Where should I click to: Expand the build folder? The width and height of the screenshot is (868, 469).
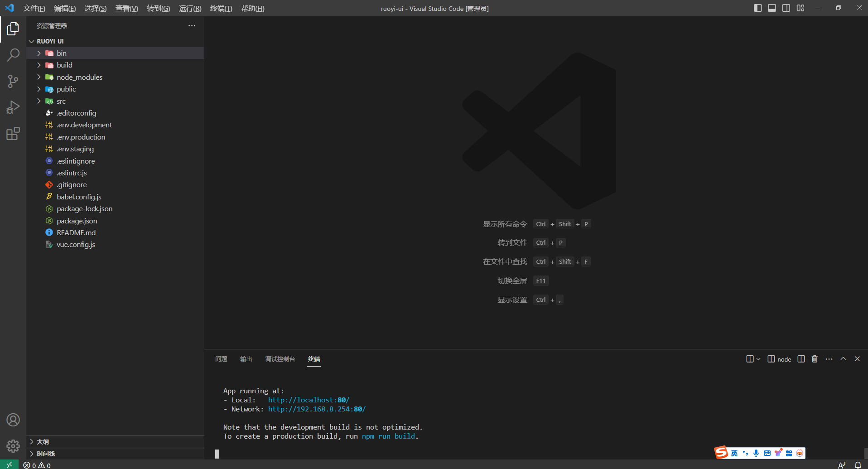click(116, 65)
